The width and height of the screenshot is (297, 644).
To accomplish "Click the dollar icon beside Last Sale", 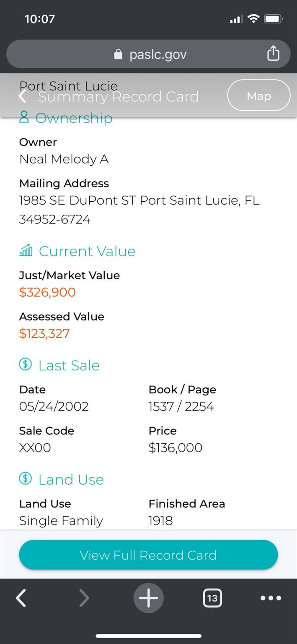I will (25, 364).
